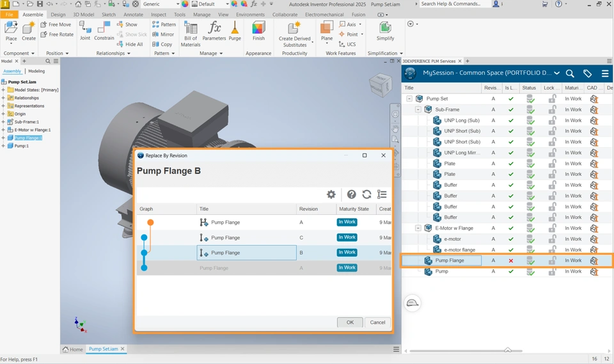The height and width of the screenshot is (364, 614).
Task: Open MySession Common Space dropdown
Action: (x=556, y=74)
